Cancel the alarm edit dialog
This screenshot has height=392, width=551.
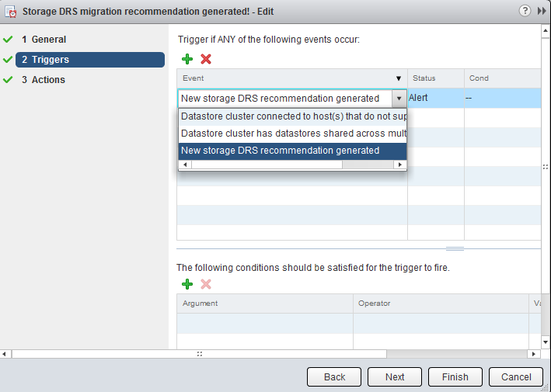point(516,376)
